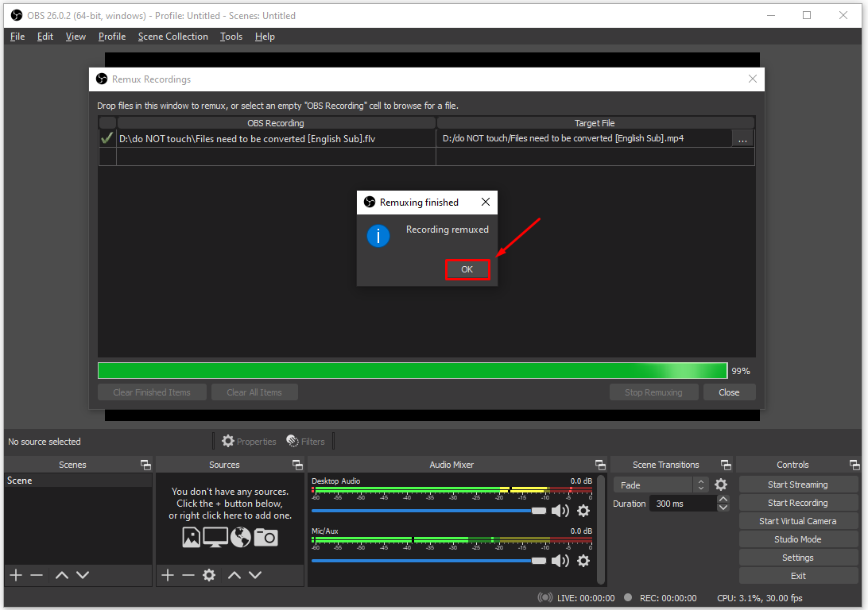Screen dimensions: 868x610
Task: Open Mic/Aux settings gear
Action: pos(583,561)
